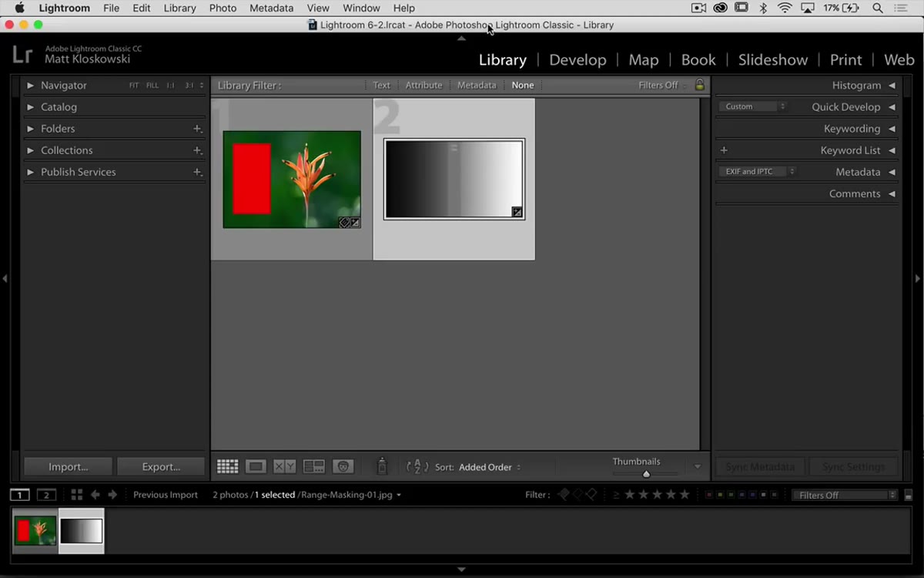Click the Import button

coord(69,466)
